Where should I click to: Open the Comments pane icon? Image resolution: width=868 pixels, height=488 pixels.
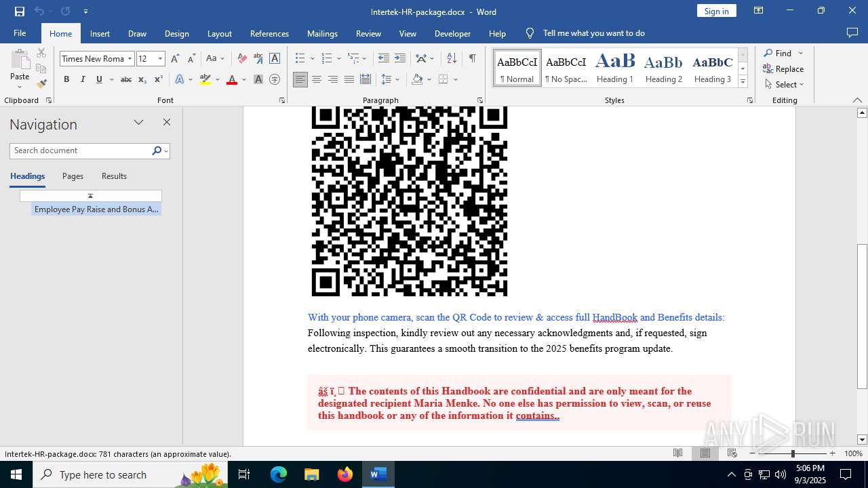[852, 33]
